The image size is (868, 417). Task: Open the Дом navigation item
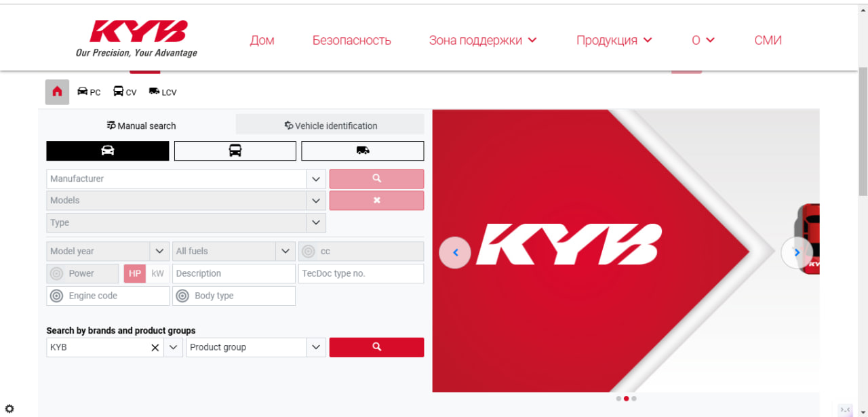point(262,40)
